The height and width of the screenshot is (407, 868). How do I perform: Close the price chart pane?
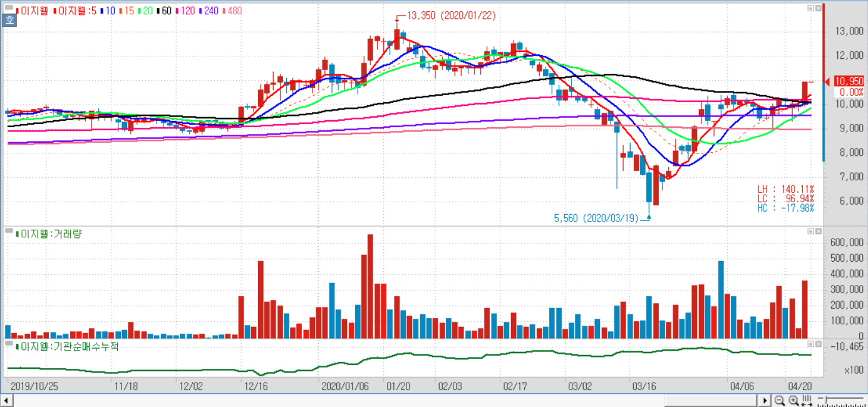click(x=819, y=8)
